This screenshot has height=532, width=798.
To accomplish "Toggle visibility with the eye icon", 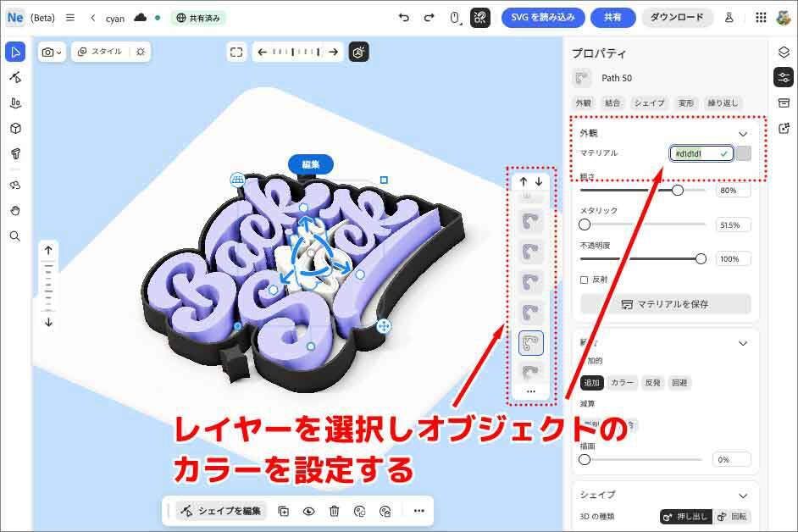I will [x=309, y=511].
